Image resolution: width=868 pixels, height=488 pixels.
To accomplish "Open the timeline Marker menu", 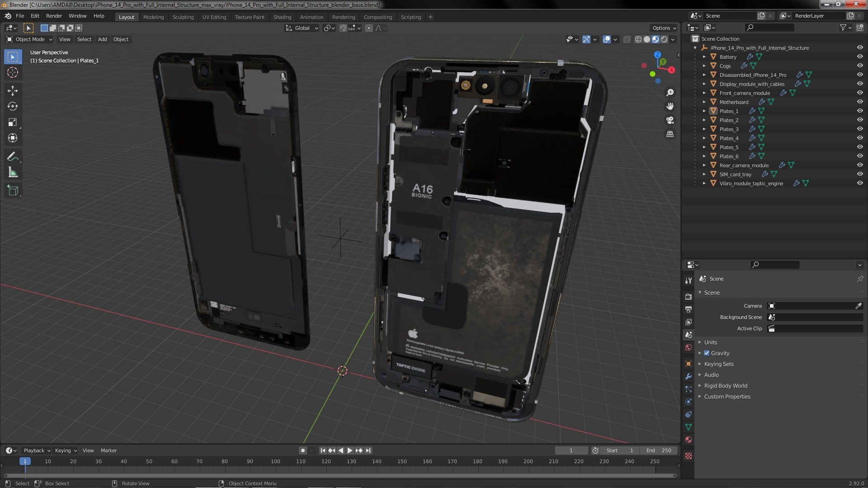I will tap(108, 451).
